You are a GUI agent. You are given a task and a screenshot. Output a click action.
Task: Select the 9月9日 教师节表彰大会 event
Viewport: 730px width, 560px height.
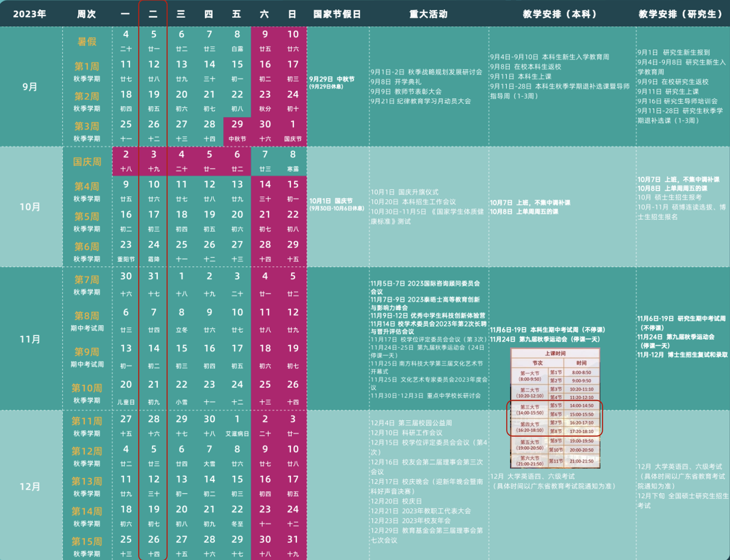[x=406, y=91]
